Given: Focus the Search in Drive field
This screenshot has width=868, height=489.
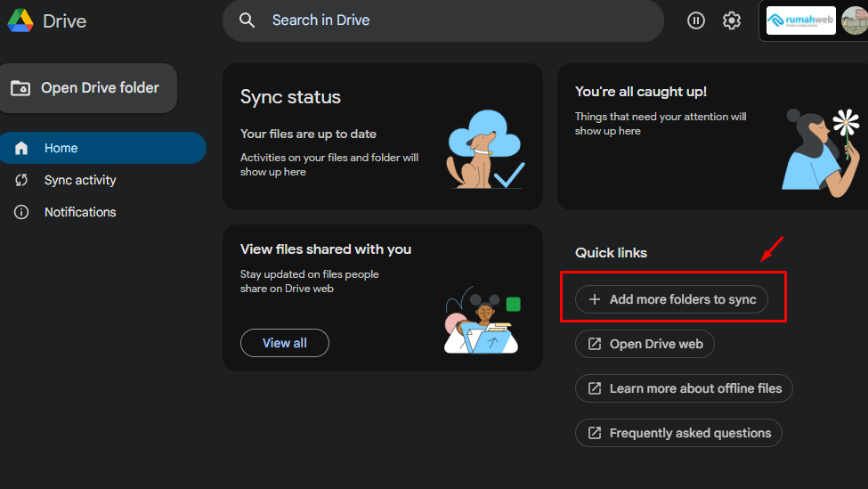Looking at the screenshot, I should [445, 20].
